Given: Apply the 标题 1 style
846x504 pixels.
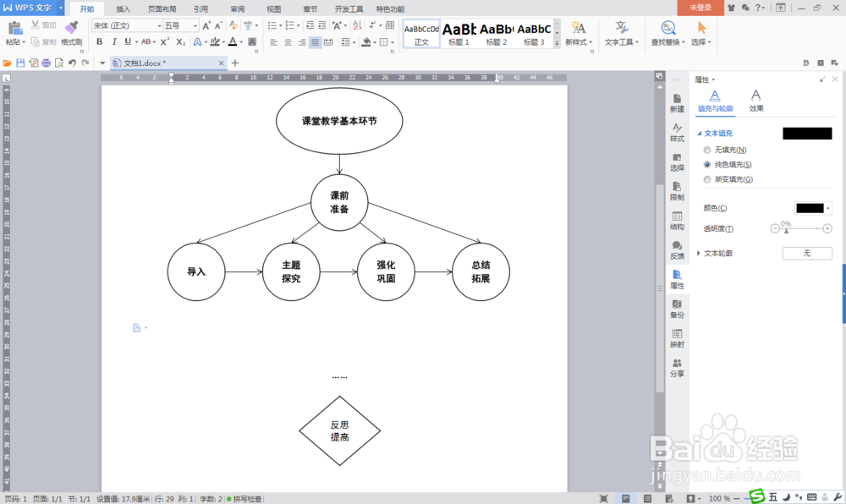Looking at the screenshot, I should [x=459, y=34].
